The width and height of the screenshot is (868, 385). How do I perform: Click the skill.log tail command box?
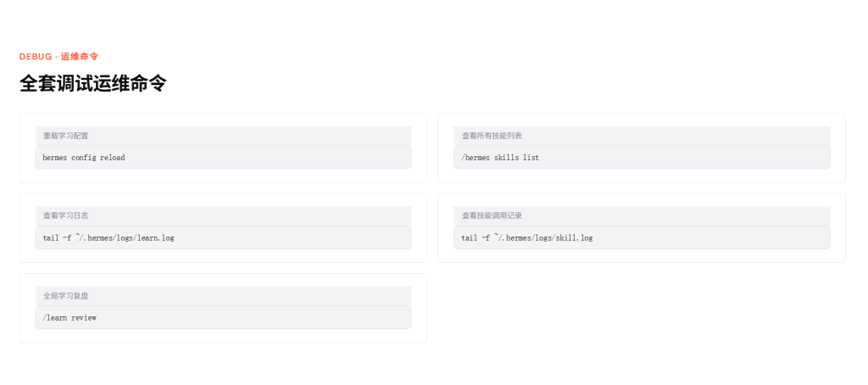(642, 237)
